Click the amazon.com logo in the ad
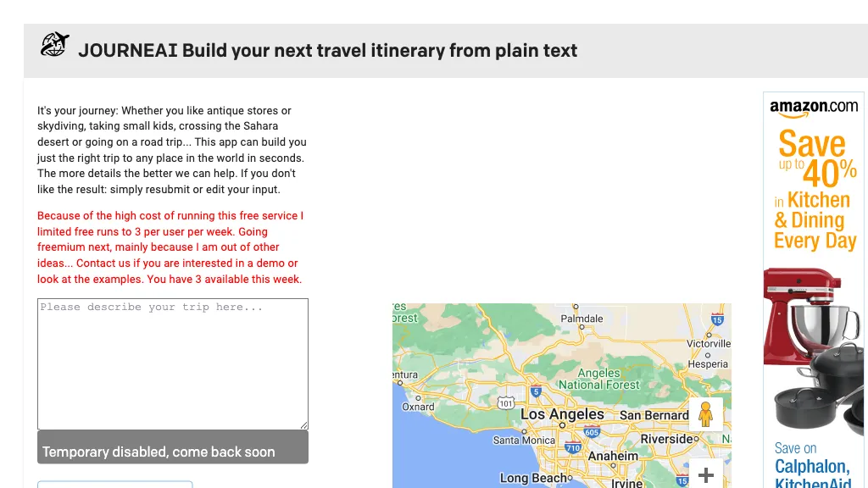 coord(814,107)
